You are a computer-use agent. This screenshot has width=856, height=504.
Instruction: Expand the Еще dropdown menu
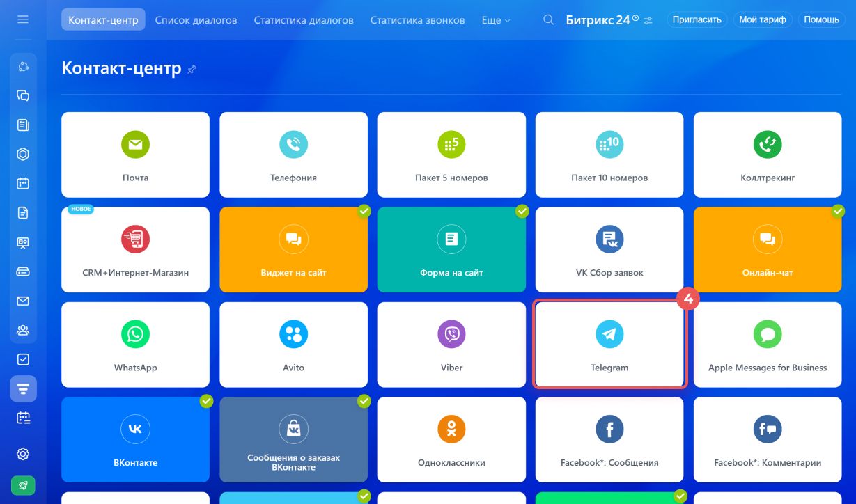[496, 20]
